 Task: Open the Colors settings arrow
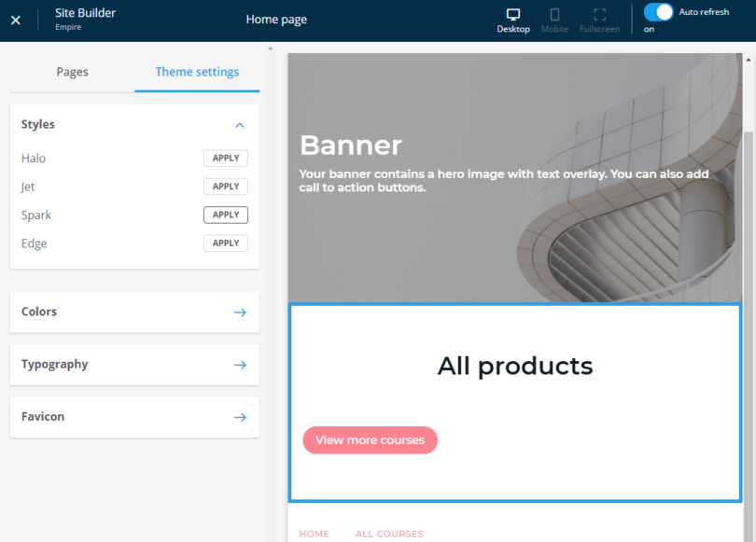click(x=240, y=312)
